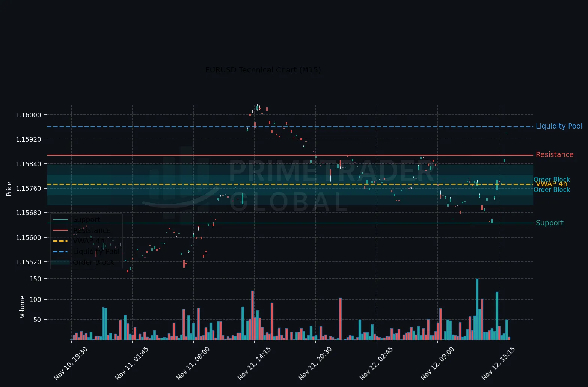Select the "Nov 11, 01:45" time label
The image size is (588, 387).
132,363
